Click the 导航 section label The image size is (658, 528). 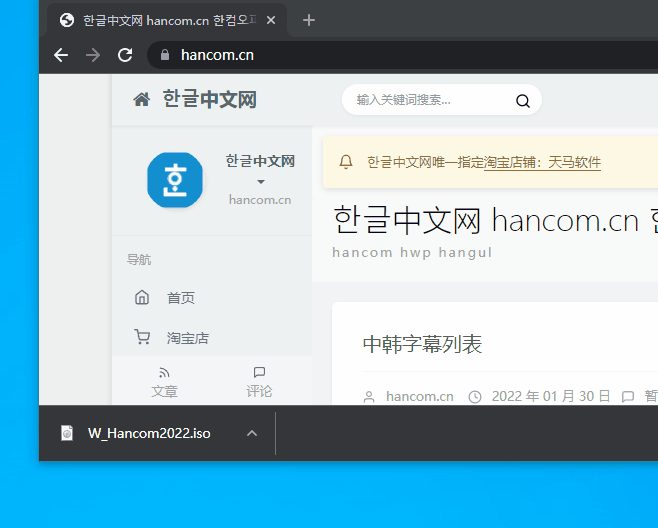(139, 260)
